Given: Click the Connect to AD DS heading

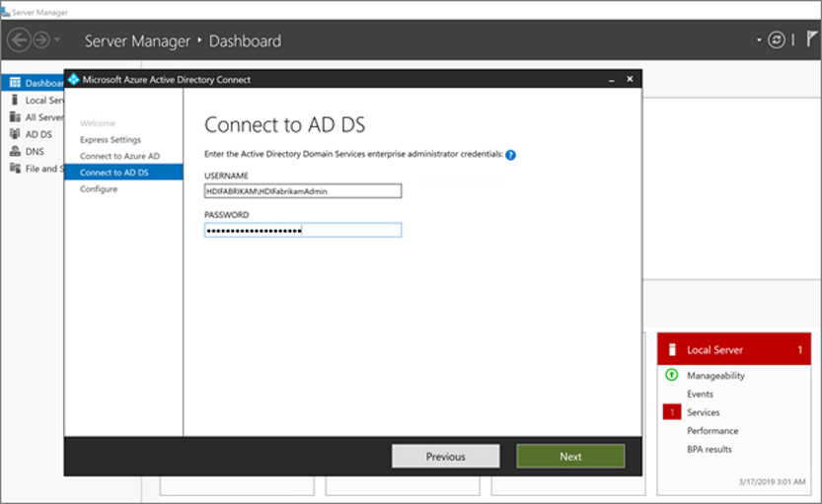Looking at the screenshot, I should (284, 124).
